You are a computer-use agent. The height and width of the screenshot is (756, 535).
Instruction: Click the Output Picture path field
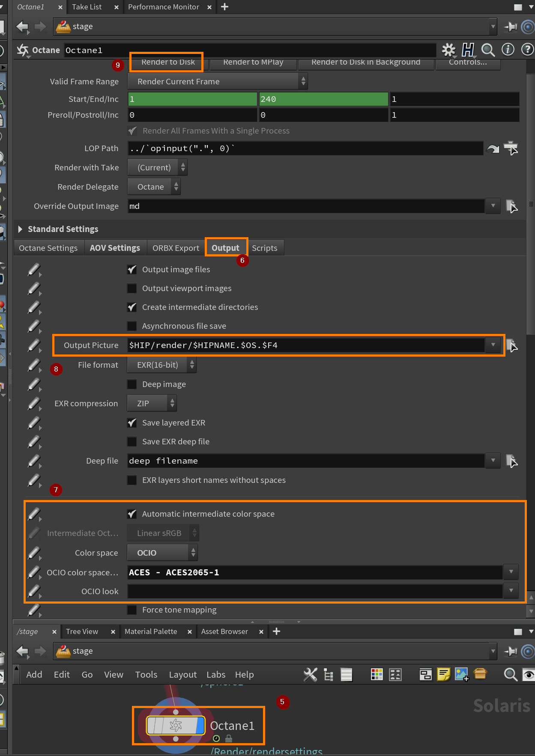click(306, 345)
